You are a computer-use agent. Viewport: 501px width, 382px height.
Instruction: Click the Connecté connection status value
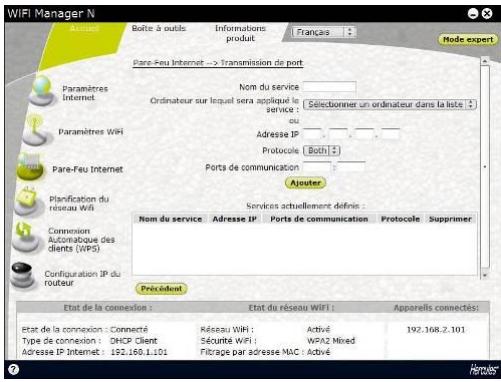point(129,330)
